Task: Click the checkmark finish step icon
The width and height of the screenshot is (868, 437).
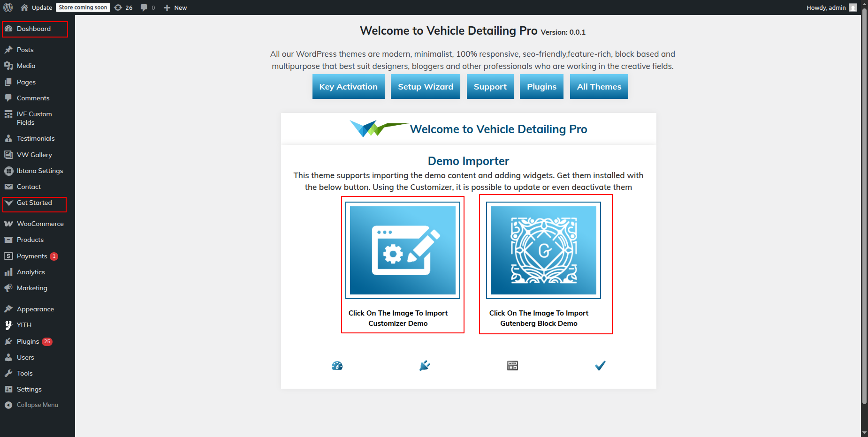Action: [x=600, y=366]
